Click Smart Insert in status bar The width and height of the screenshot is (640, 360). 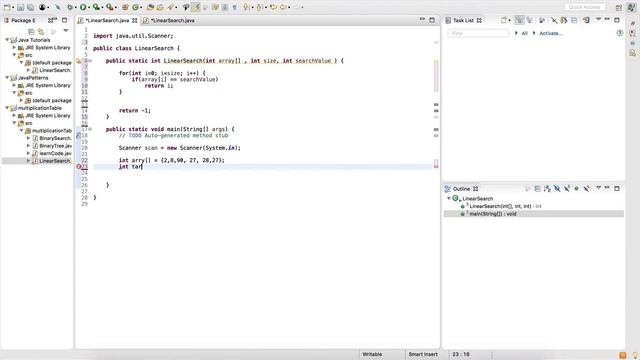[x=423, y=354]
